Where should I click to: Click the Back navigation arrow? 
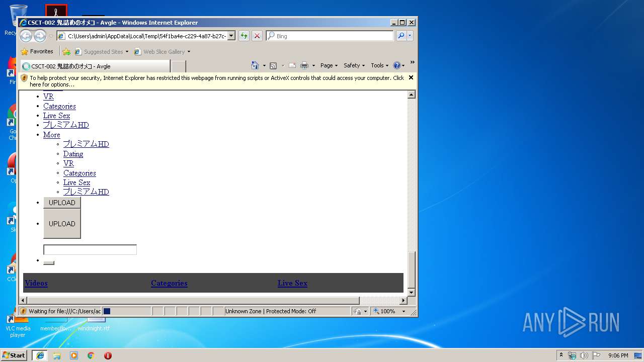[26, 36]
